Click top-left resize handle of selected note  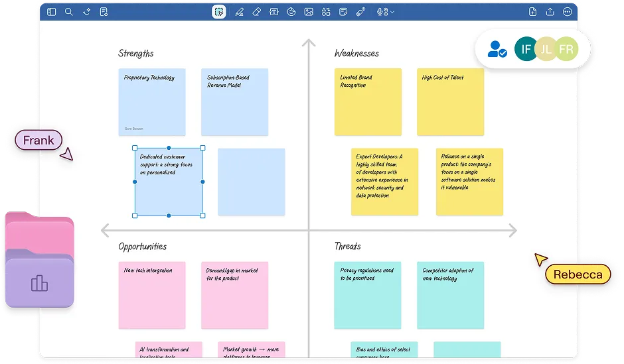click(135, 148)
